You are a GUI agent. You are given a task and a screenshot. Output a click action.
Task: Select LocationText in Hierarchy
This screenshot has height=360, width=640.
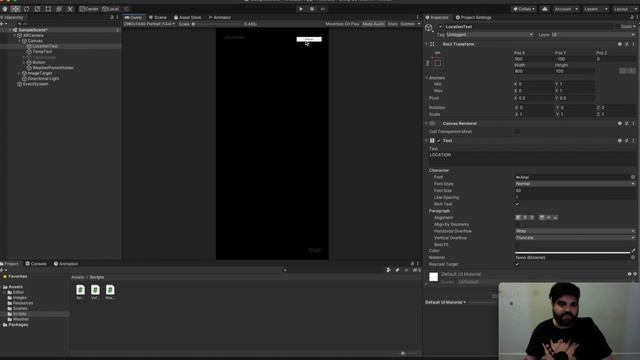45,46
